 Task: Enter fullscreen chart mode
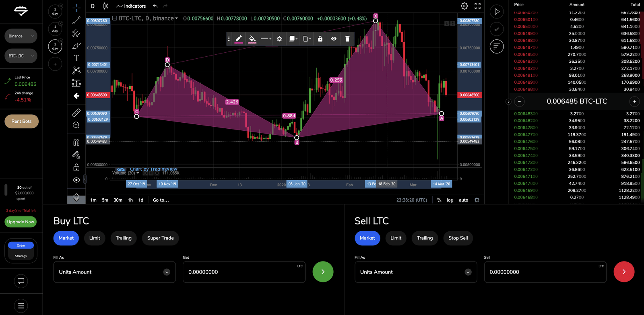point(477,6)
